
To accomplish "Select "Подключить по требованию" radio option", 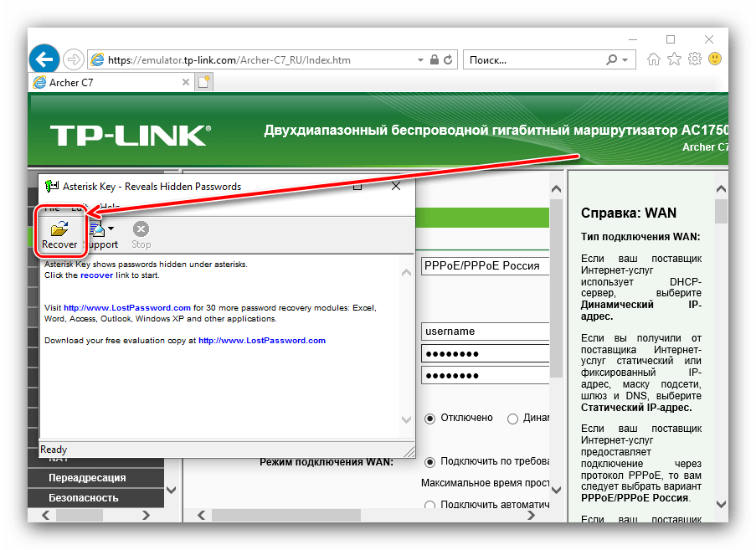I will click(x=430, y=462).
